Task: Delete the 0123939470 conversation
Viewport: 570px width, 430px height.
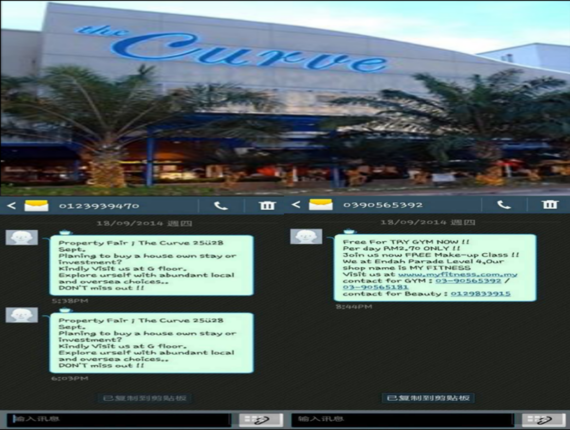Action: (267, 206)
